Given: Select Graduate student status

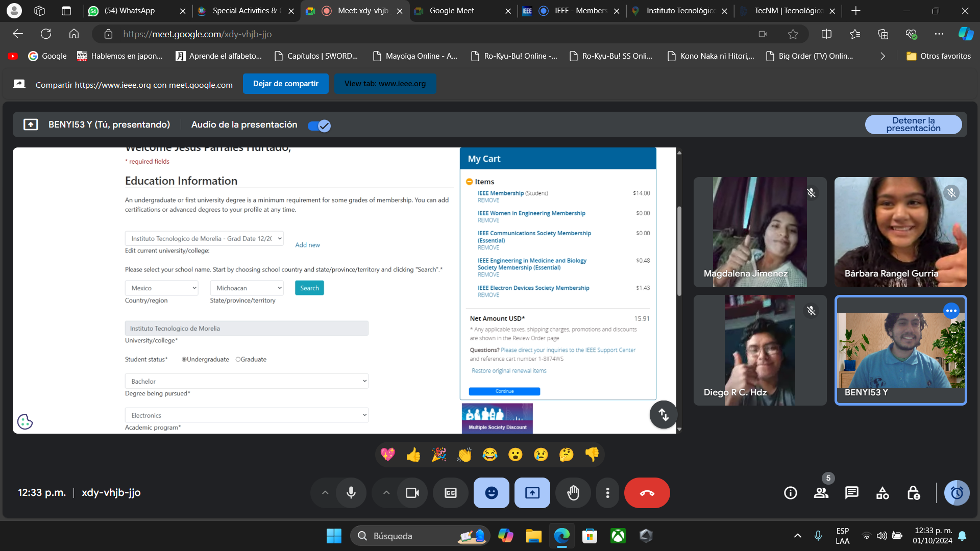Looking at the screenshot, I should [238, 359].
